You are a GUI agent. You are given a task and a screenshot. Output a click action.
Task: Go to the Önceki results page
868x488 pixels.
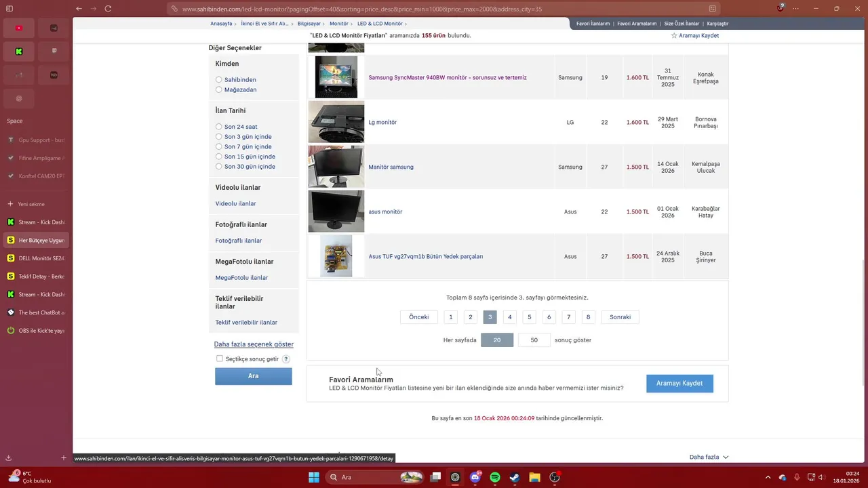pyautogui.click(x=419, y=317)
